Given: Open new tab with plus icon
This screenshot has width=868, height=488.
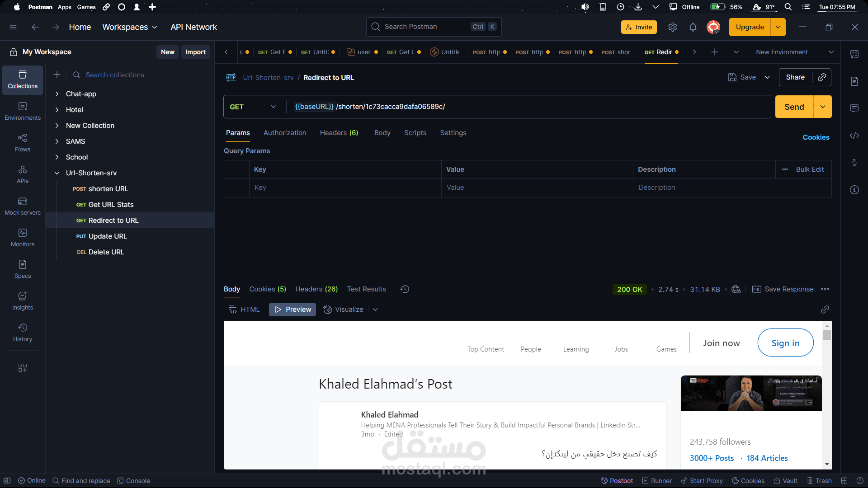Looking at the screenshot, I should click(715, 52).
